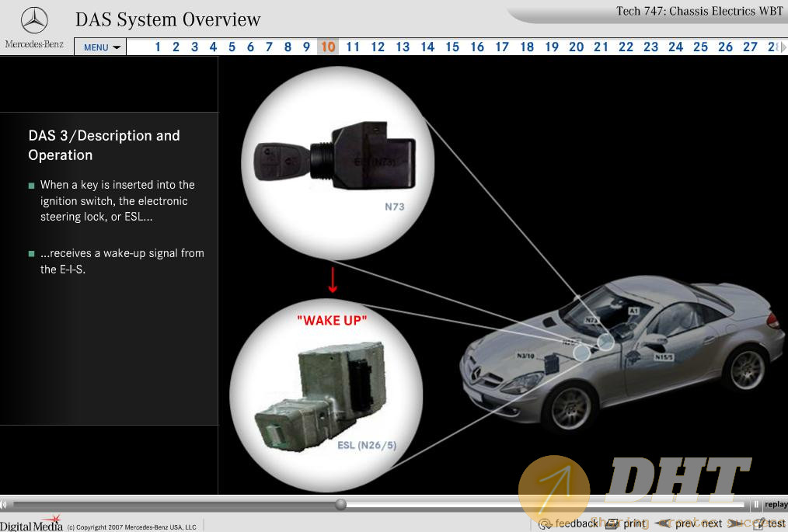The width and height of the screenshot is (788, 532).
Task: Click the N73 ignition switch image
Action: coord(335,156)
